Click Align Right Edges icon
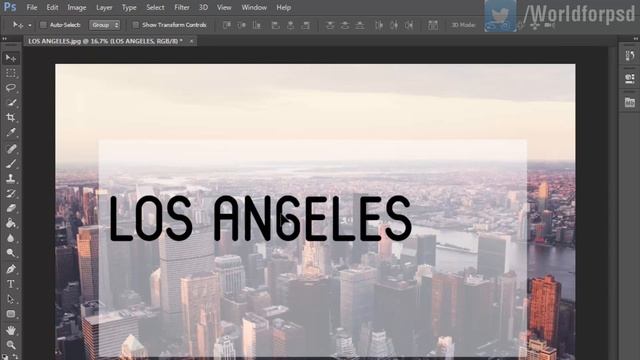The image size is (640, 360). coord(305,25)
